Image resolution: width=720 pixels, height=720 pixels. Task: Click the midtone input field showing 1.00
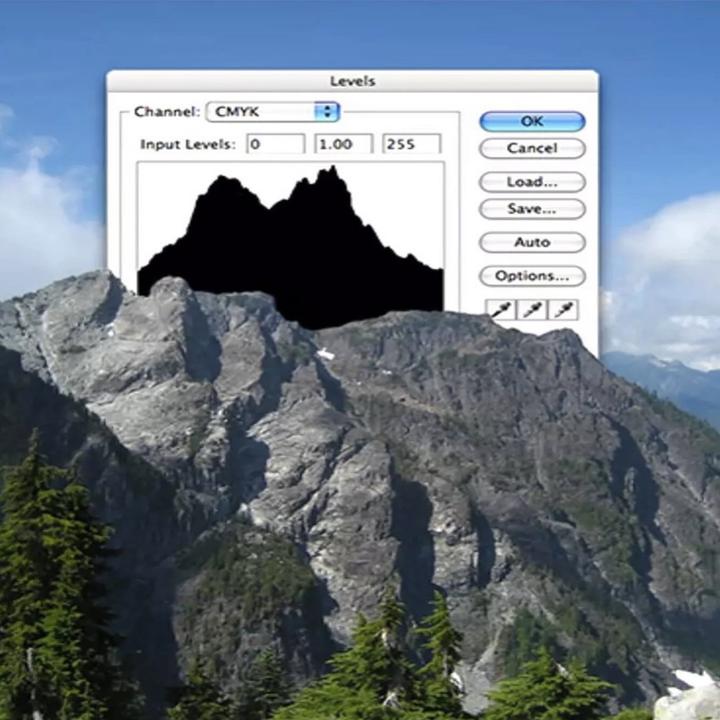tap(343, 144)
